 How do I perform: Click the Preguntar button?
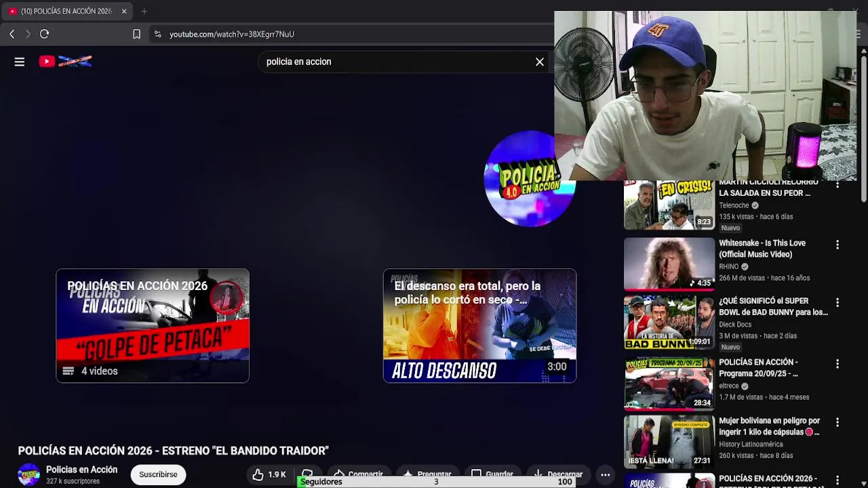[427, 474]
